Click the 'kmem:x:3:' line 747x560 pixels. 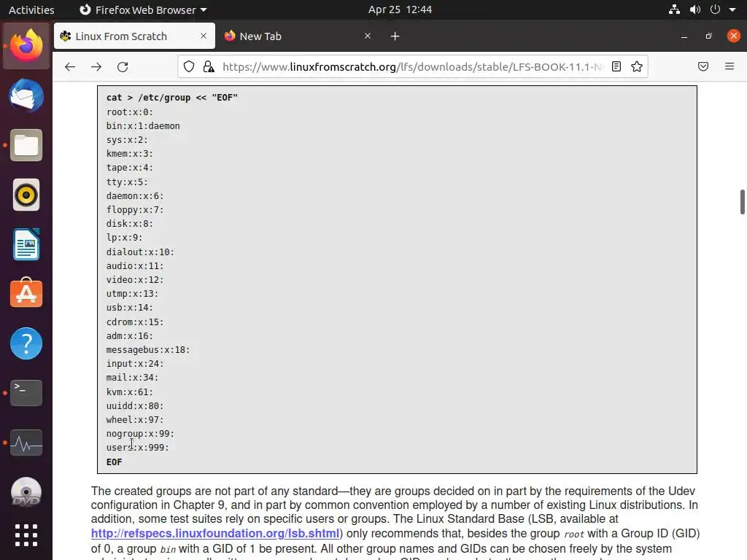click(x=130, y=154)
